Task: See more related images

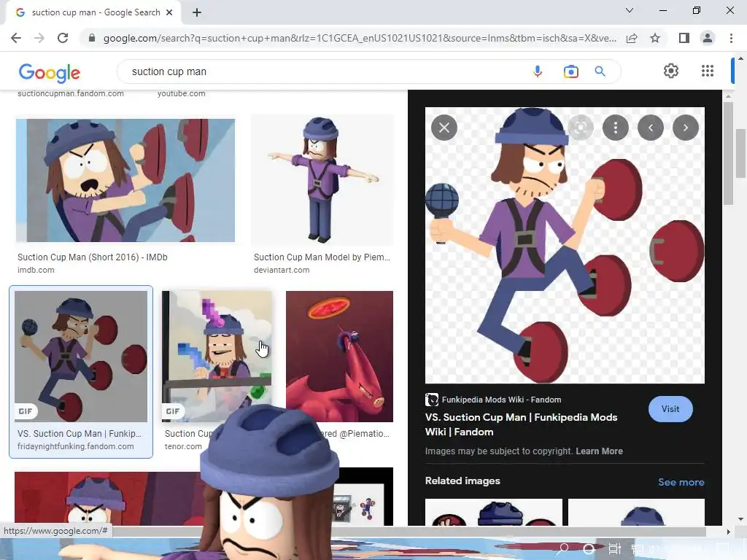Action: 681,482
